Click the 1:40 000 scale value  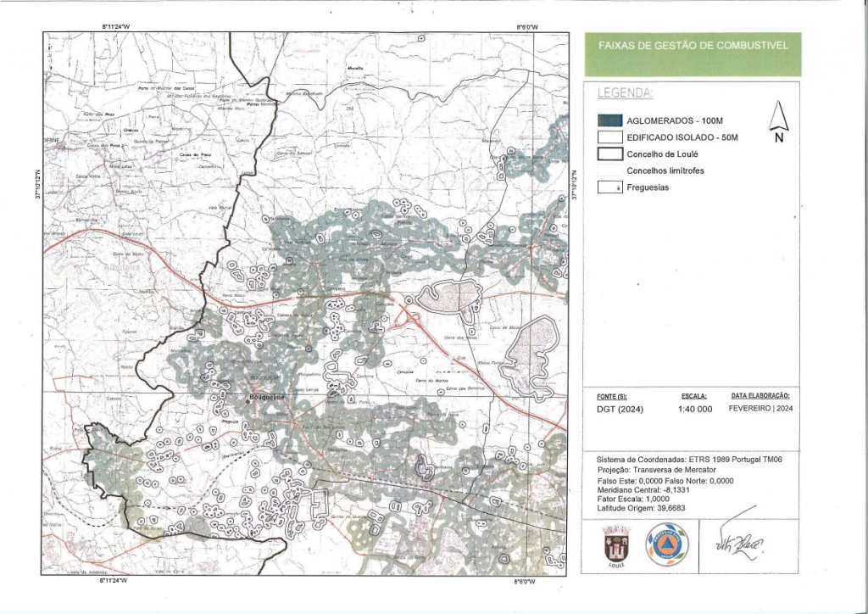point(694,409)
